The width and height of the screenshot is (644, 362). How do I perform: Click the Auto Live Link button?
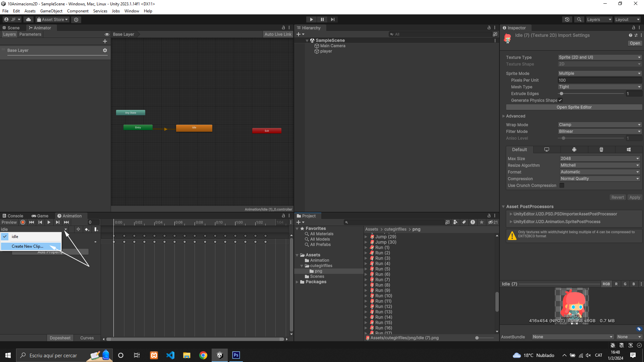tap(278, 34)
